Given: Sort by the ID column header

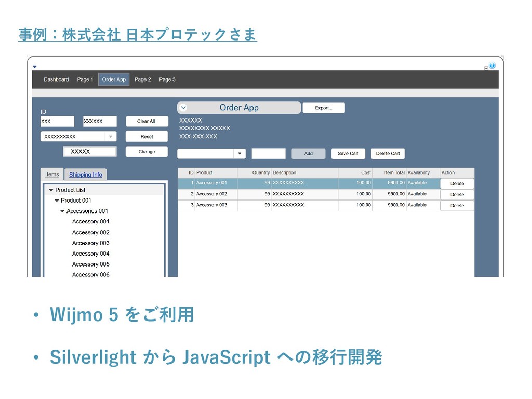Looking at the screenshot, I should [x=187, y=172].
